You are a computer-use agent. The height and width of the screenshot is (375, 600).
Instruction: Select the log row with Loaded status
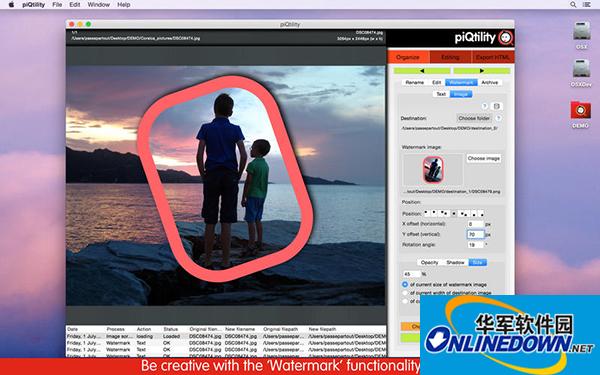tap(226, 336)
